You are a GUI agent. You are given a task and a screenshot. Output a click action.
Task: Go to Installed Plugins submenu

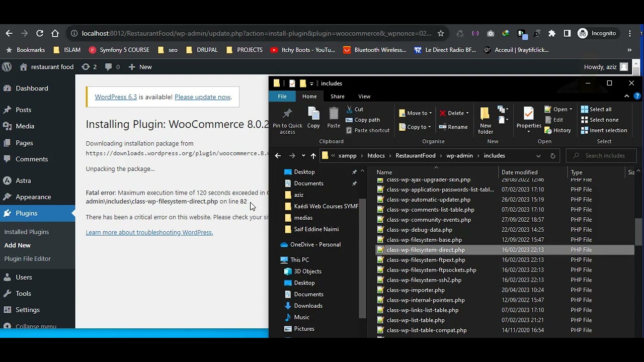tap(27, 232)
